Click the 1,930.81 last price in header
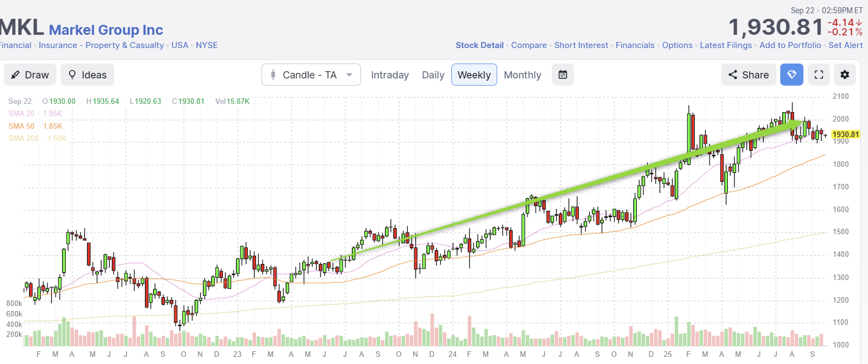The height and width of the screenshot is (364, 868). tap(776, 27)
